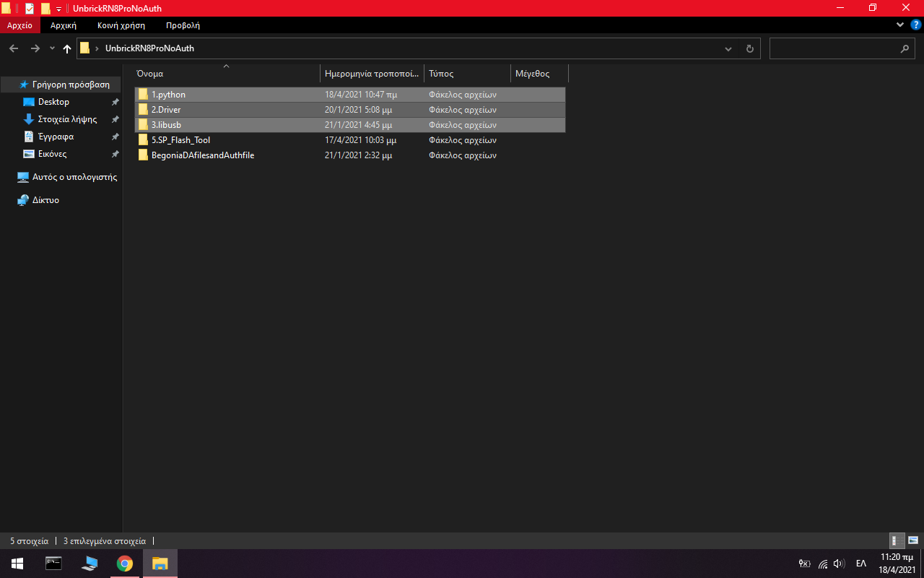
Task: Open Google Chrome from the taskbar
Action: [125, 564]
